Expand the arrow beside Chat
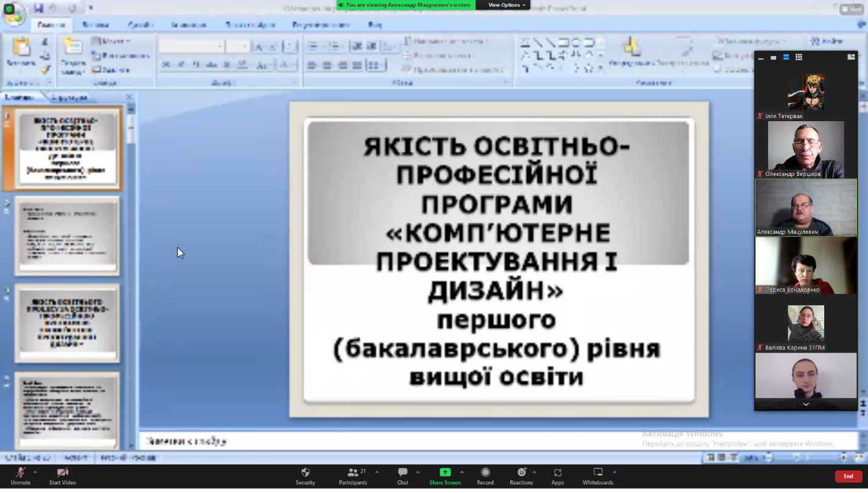This screenshot has width=868, height=493. tap(417, 472)
